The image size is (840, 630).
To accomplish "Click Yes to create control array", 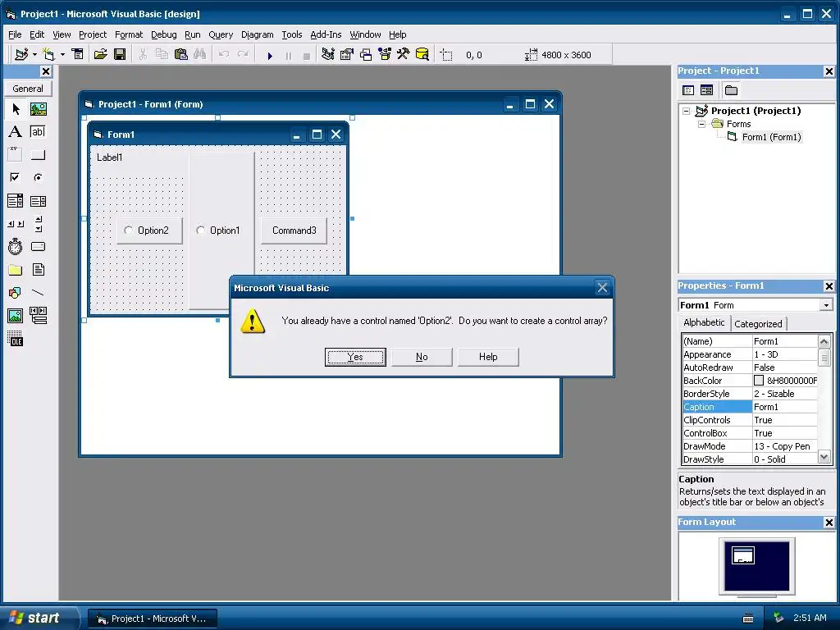I will (x=355, y=357).
